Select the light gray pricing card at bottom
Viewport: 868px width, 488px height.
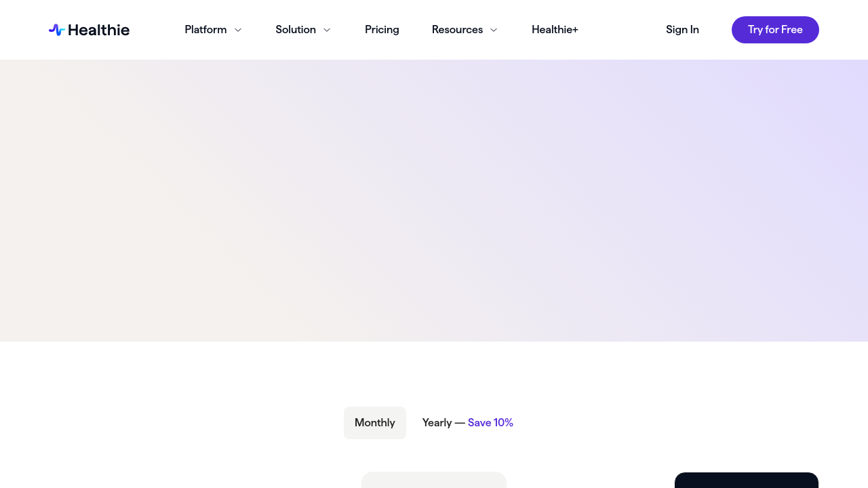click(x=434, y=480)
